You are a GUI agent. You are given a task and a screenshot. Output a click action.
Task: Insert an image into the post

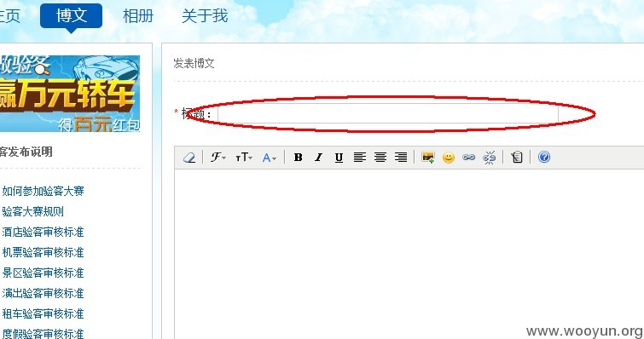(x=428, y=158)
